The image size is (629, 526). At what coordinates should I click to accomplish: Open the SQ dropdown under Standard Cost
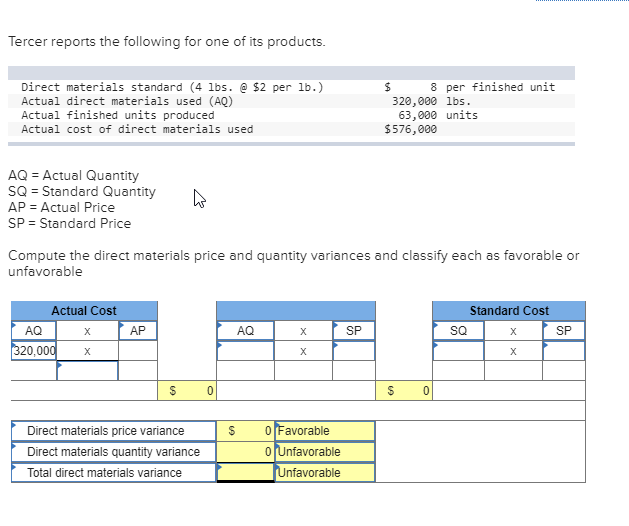(x=459, y=331)
